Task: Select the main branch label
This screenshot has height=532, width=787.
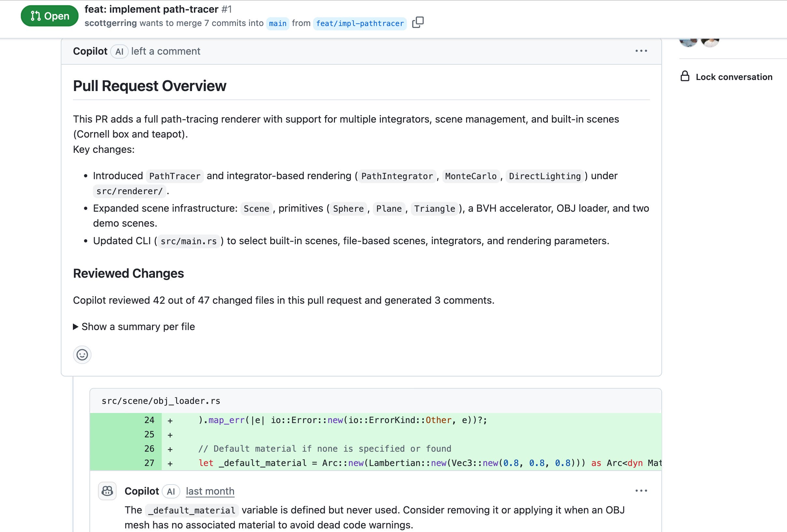Action: coord(277,23)
